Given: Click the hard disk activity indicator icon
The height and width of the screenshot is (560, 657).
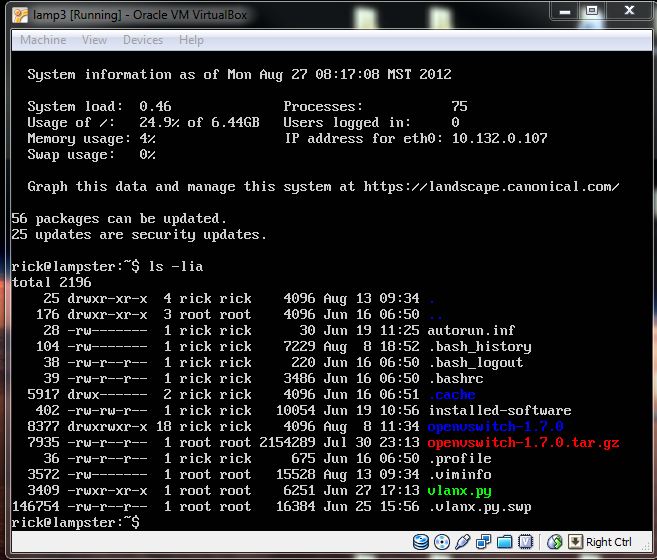Looking at the screenshot, I should (x=421, y=542).
